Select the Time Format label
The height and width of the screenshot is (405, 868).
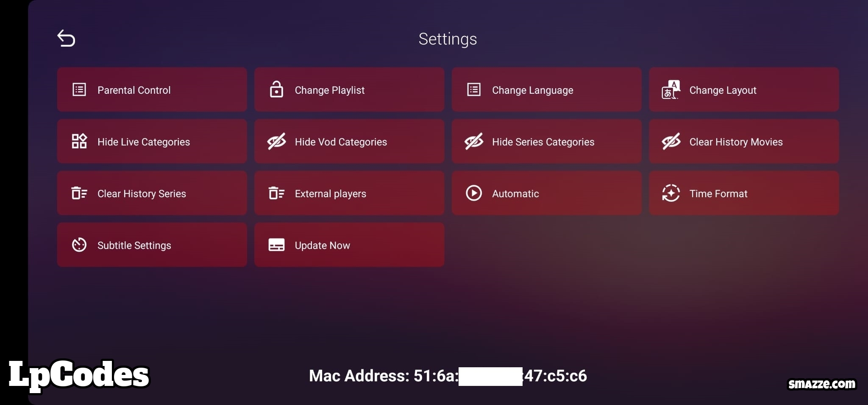(x=718, y=194)
